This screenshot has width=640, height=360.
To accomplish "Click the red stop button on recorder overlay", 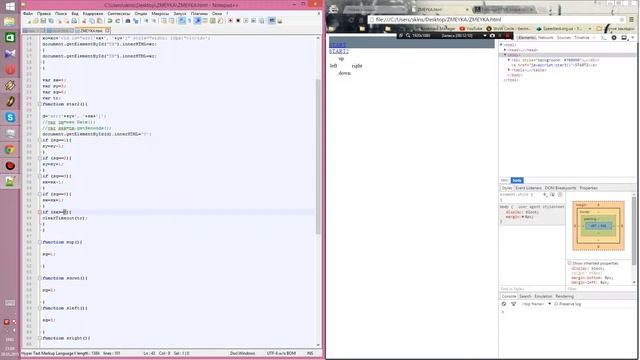I will 508,36.
